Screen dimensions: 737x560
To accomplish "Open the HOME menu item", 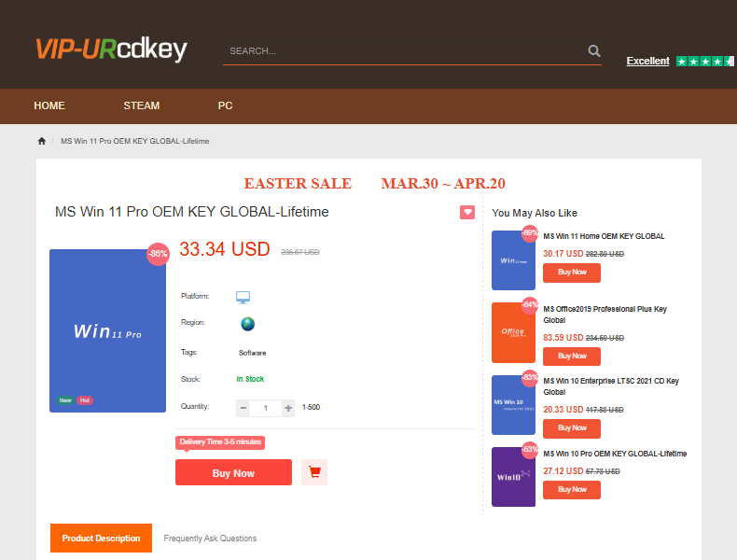I will 49,105.
